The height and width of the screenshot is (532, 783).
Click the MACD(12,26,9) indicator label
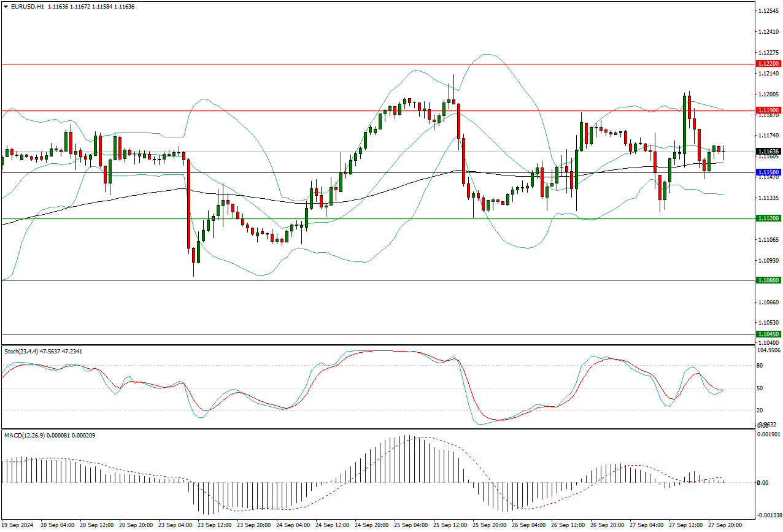click(x=23, y=435)
